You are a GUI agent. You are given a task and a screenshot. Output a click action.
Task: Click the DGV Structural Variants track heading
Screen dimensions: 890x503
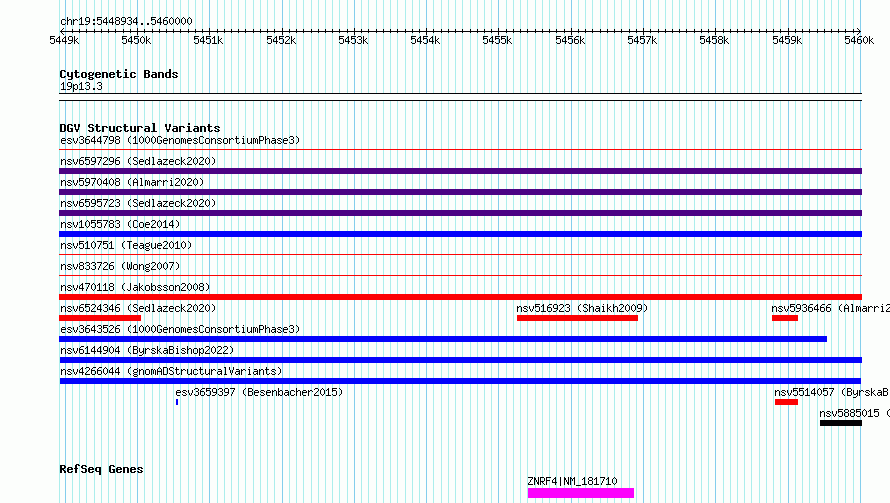click(x=140, y=128)
